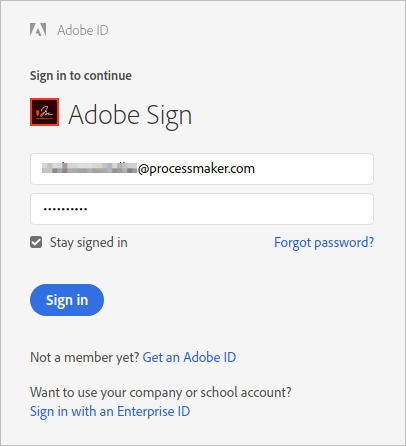This screenshot has width=406, height=446.
Task: Click the Adobe logo icon
Action: click(x=38, y=30)
